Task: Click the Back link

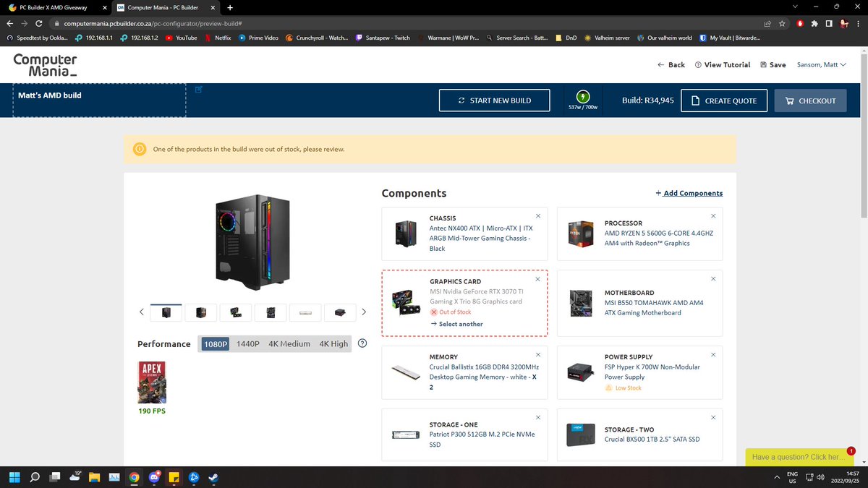Action: tap(671, 64)
